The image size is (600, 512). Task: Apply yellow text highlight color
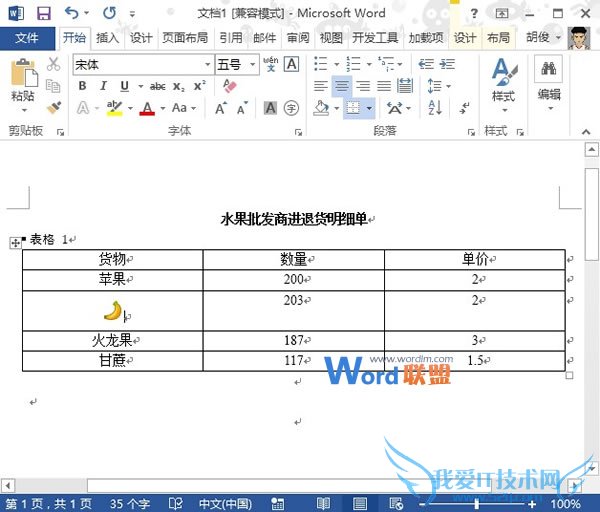tap(114, 108)
